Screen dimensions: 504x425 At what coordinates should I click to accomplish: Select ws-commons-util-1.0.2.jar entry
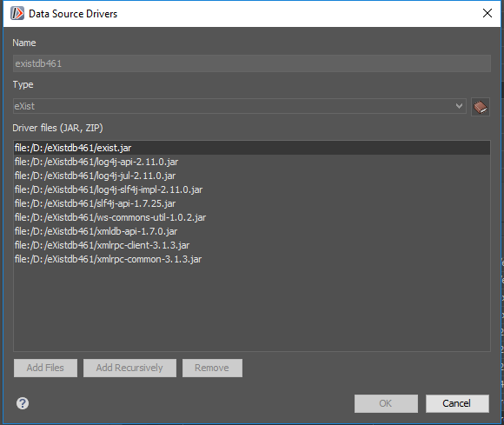[252, 217]
